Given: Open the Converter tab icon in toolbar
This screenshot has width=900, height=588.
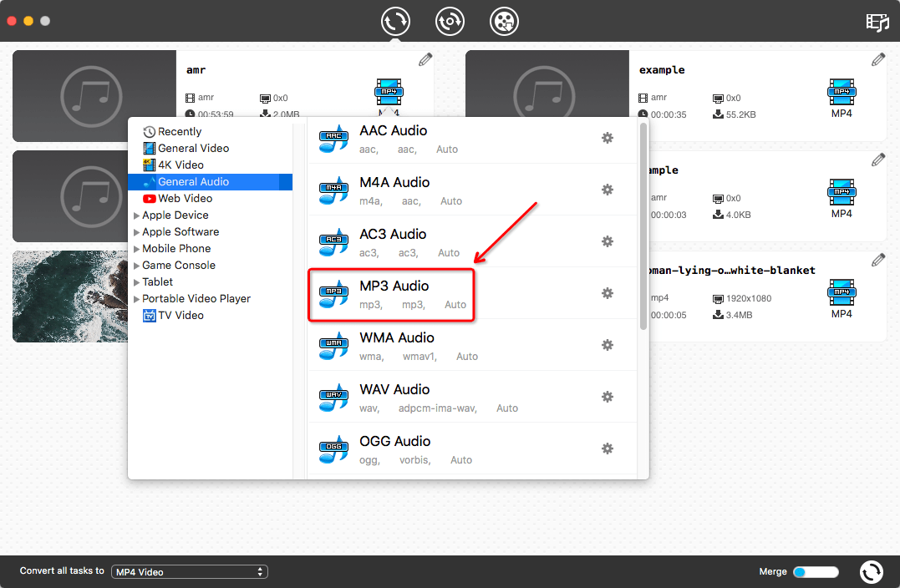Looking at the screenshot, I should point(395,21).
